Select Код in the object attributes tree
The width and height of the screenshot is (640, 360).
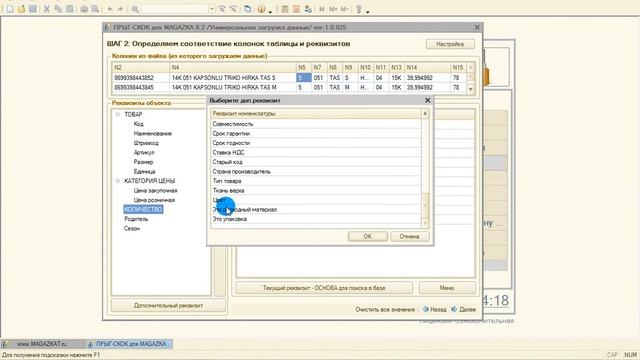tap(138, 124)
